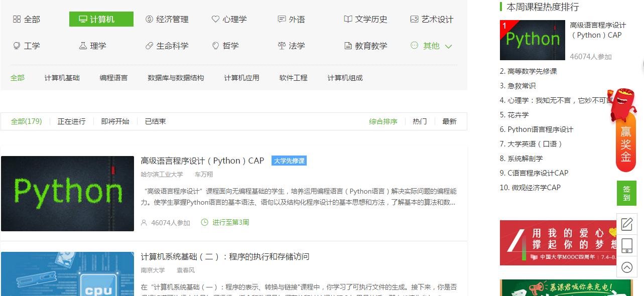The height and width of the screenshot is (296, 644).
Task: Select the 计算机组成 subcategory
Action: 345,78
